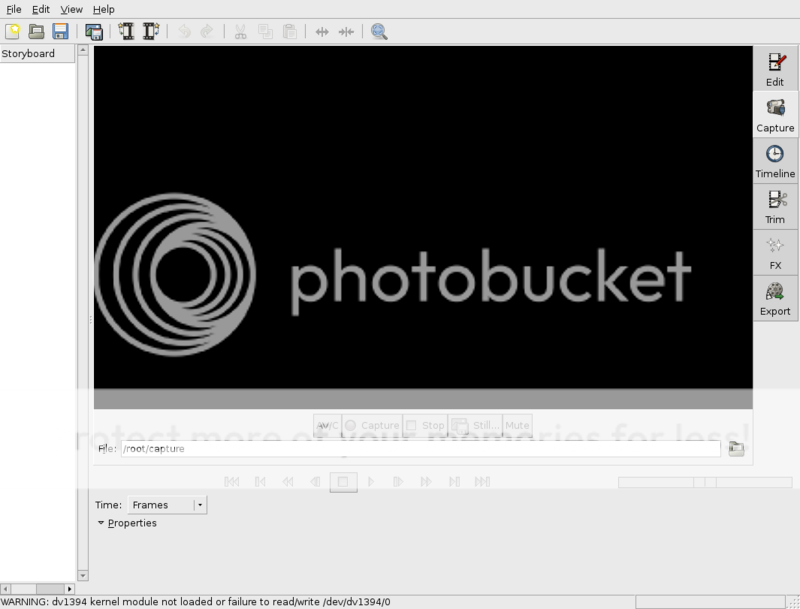Viewport: 800px width, 609px height.
Task: Open the FX effects panel
Action: click(x=775, y=253)
